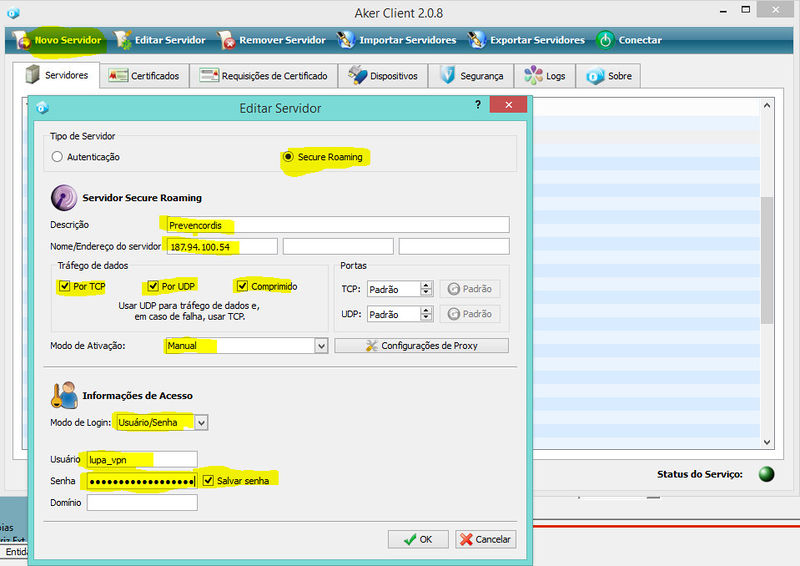
Task: Click the Editar Servidor dialog title icon
Action: click(42, 108)
